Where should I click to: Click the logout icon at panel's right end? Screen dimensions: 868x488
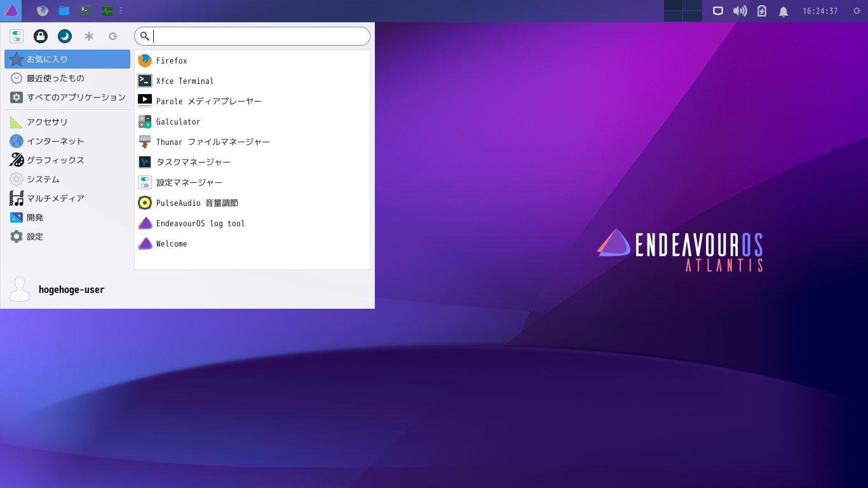click(857, 11)
